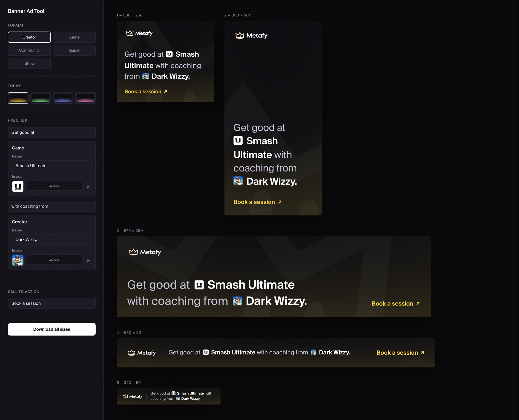The height and width of the screenshot is (420, 519).
Task: Click the Smash game icon in the 980 × 90 banner
Action: pyautogui.click(x=206, y=352)
